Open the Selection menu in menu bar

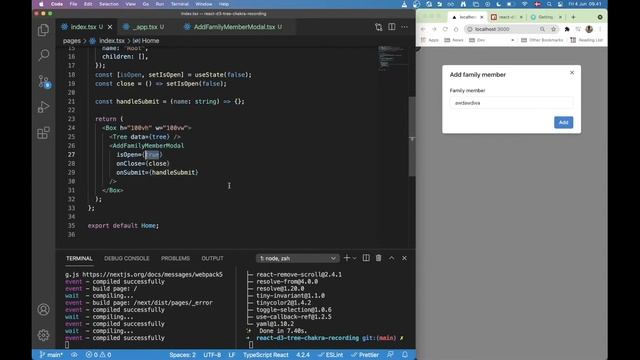[109, 4]
